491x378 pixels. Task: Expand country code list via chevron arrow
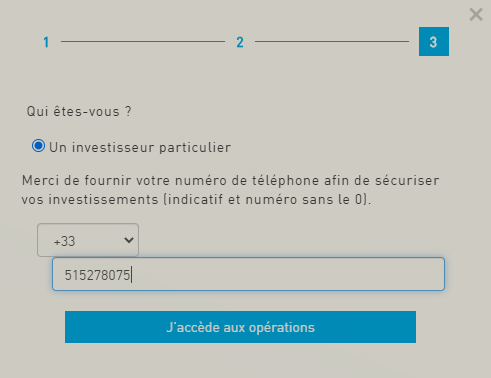[129, 240]
